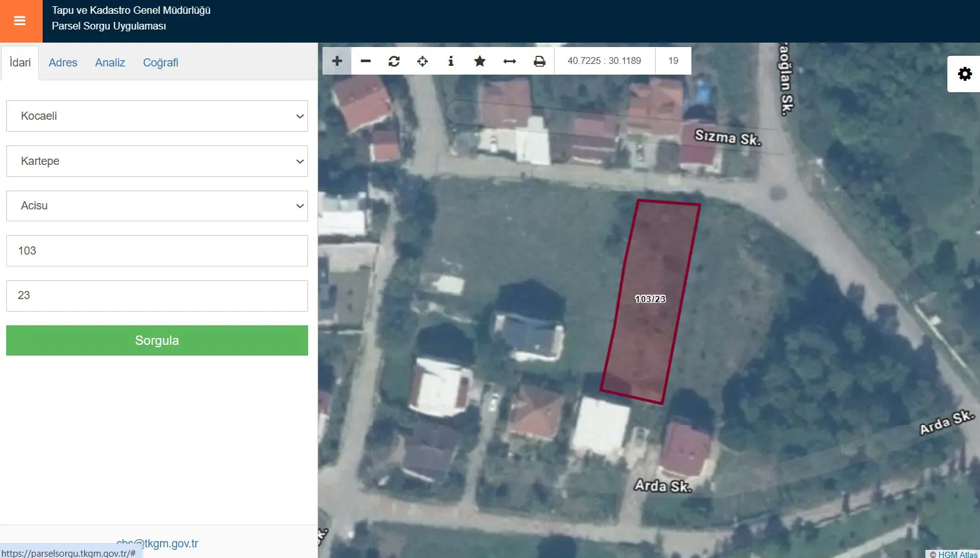Click the Arda Sk. label below the parcel
The width and height of the screenshot is (980, 558).
663,486
